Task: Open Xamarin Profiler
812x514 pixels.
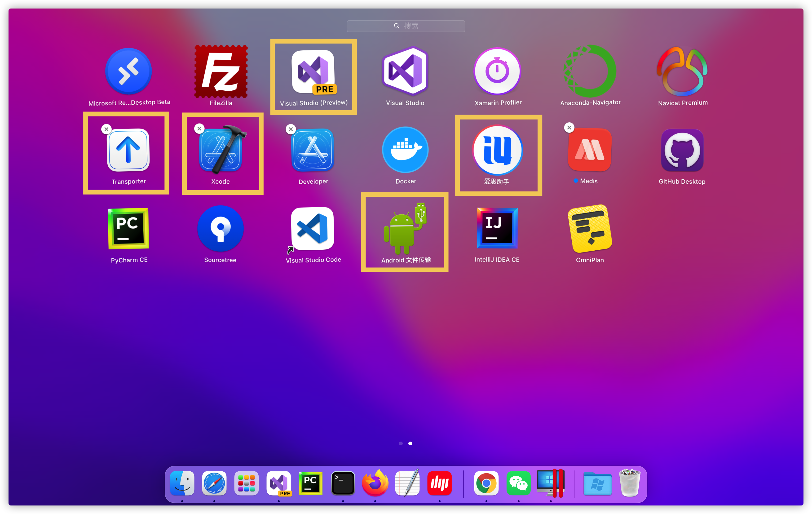Action: pyautogui.click(x=497, y=71)
